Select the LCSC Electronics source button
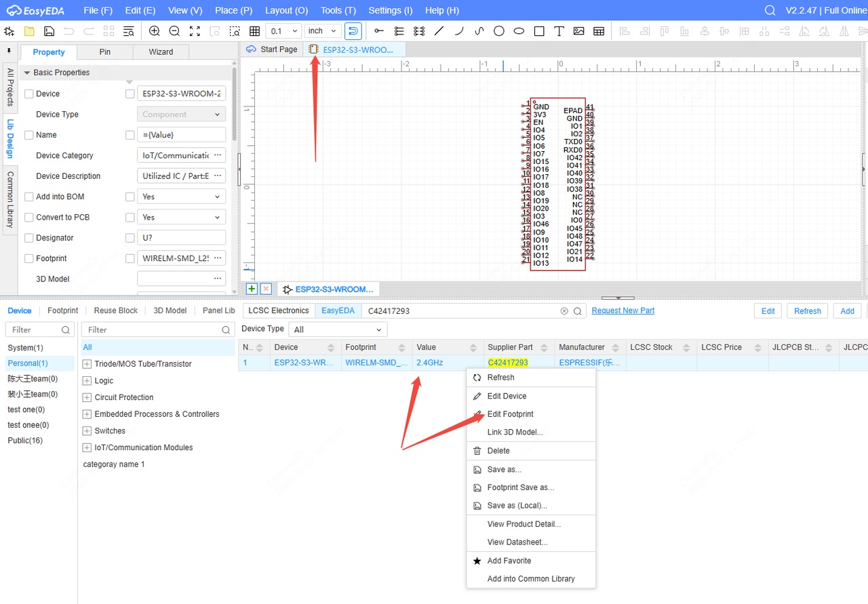Screen dimensions: 868x604 279,310
